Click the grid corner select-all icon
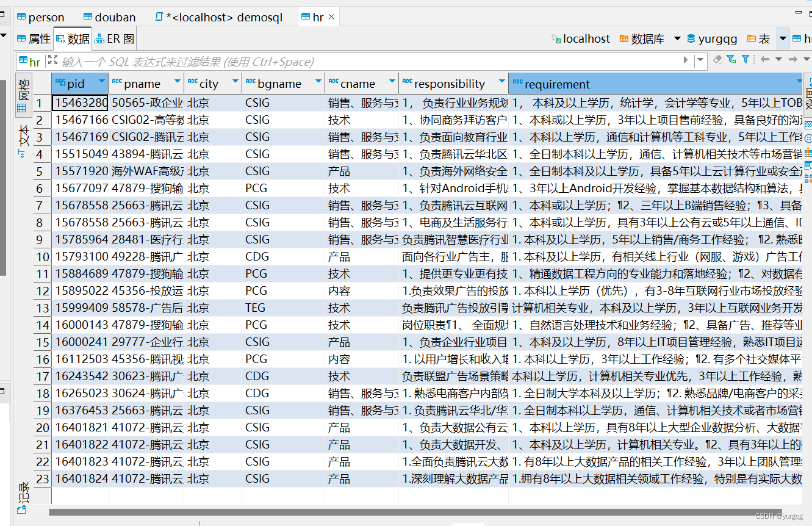Image resolution: width=812 pixels, height=526 pixels. click(x=41, y=84)
